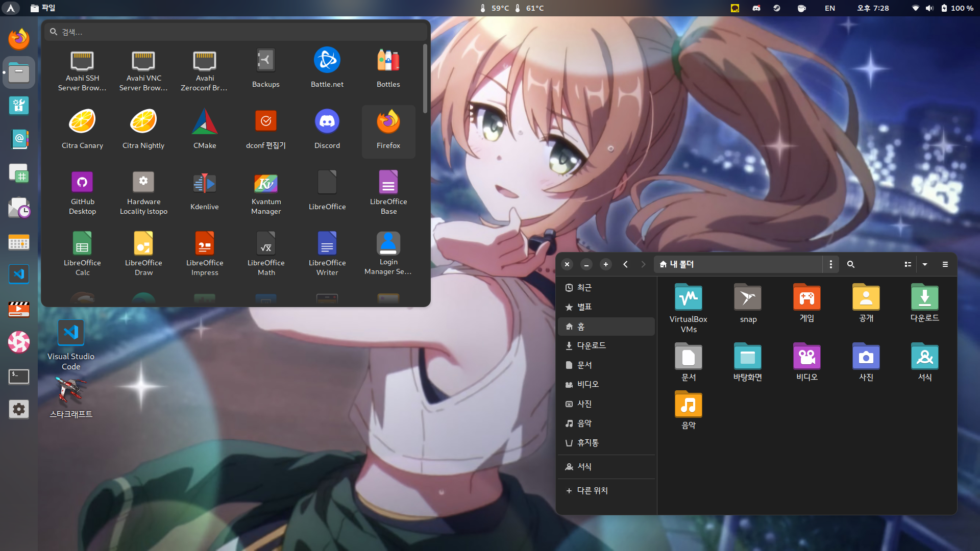This screenshot has width=980, height=551.
Task: Search files with magnifier icon
Action: click(x=851, y=264)
